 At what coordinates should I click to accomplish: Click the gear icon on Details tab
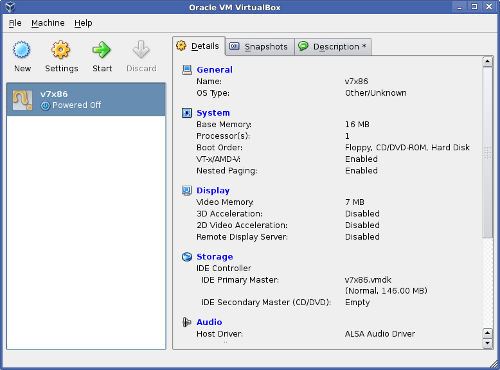(181, 46)
